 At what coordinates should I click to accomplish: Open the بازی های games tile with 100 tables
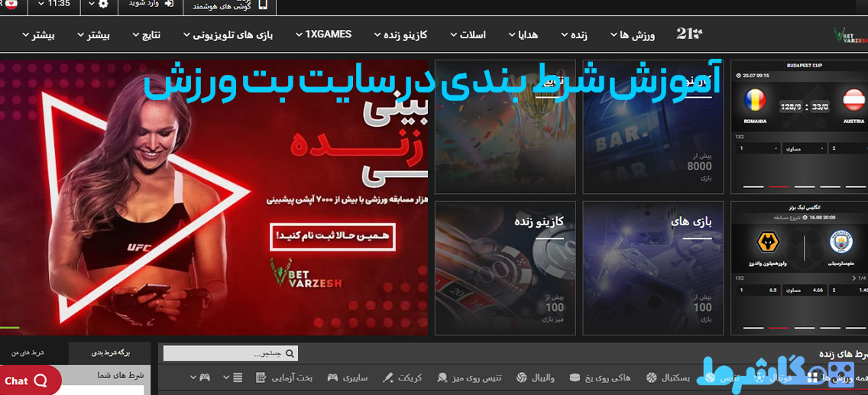tap(653, 267)
